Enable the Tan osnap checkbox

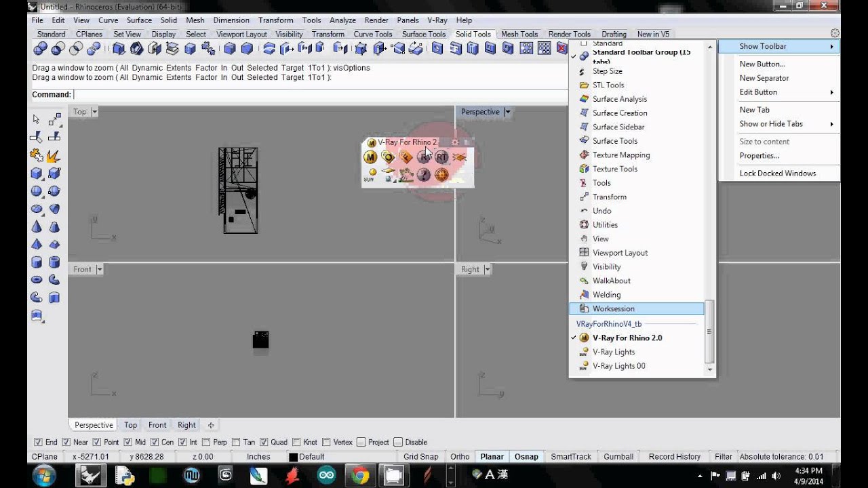tap(235, 442)
